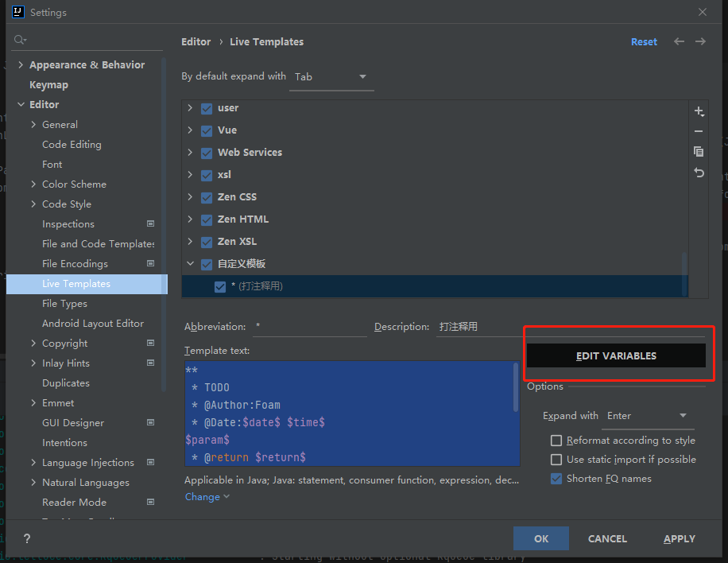Click the Add template plus icon
Image resolution: width=728 pixels, height=563 pixels.
(699, 111)
